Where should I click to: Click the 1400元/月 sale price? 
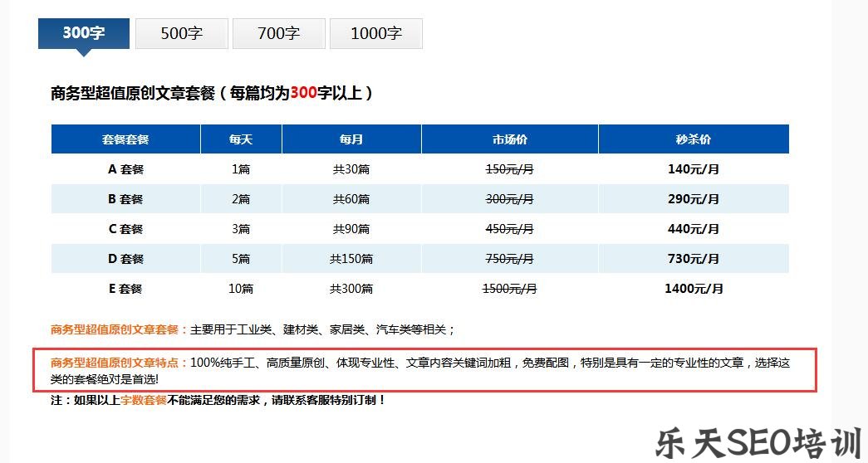[x=694, y=289]
